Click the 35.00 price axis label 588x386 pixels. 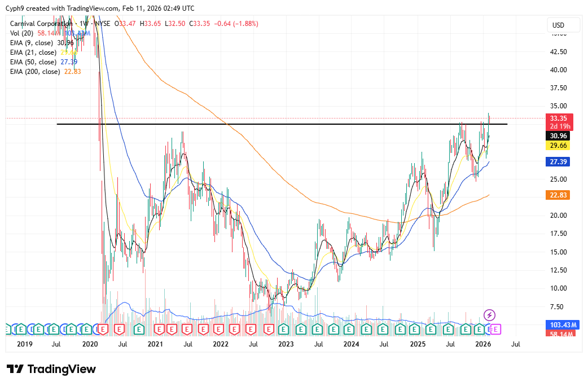(559, 106)
